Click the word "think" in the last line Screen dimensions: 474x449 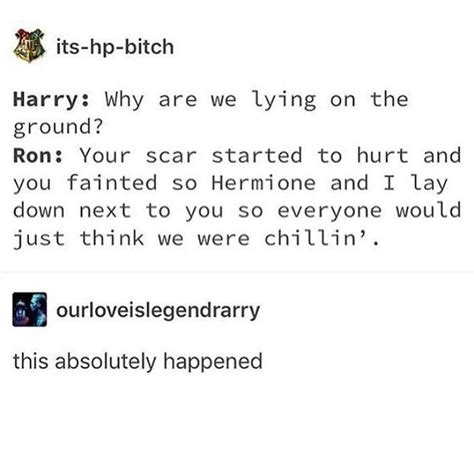(112, 238)
